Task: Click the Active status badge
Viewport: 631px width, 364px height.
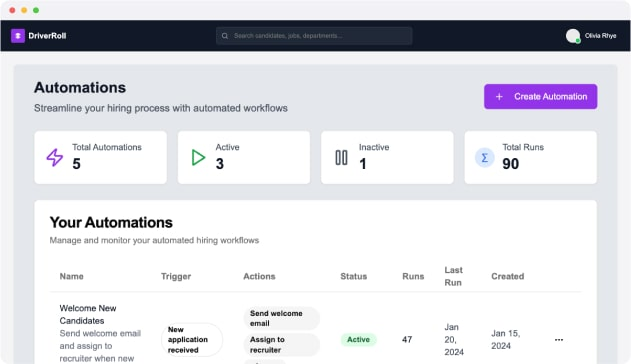Action: 358,339
